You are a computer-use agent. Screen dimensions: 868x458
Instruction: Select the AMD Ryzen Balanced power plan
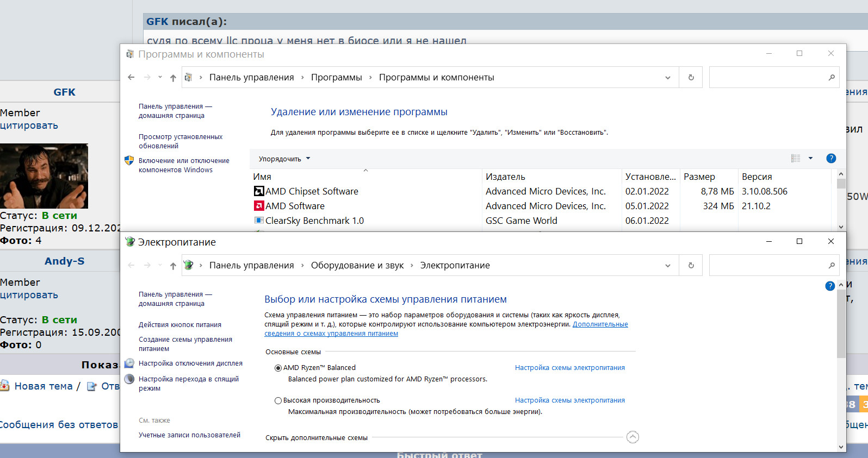pyautogui.click(x=278, y=368)
